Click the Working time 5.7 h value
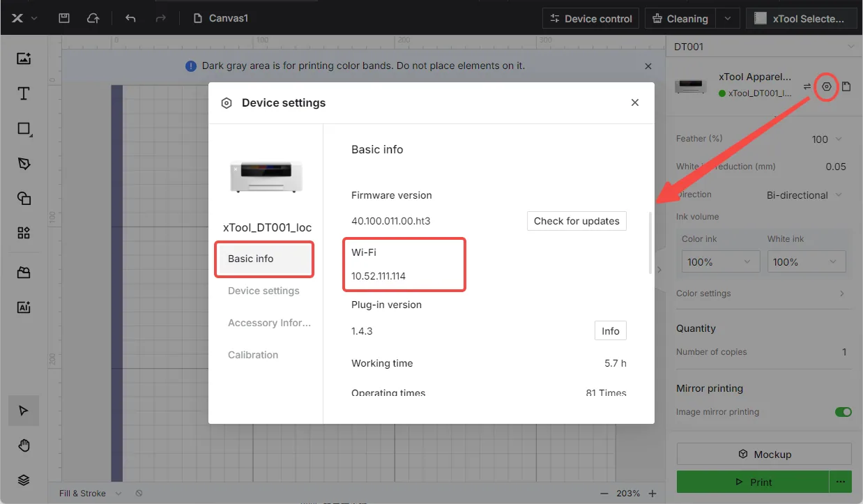 (x=616, y=363)
